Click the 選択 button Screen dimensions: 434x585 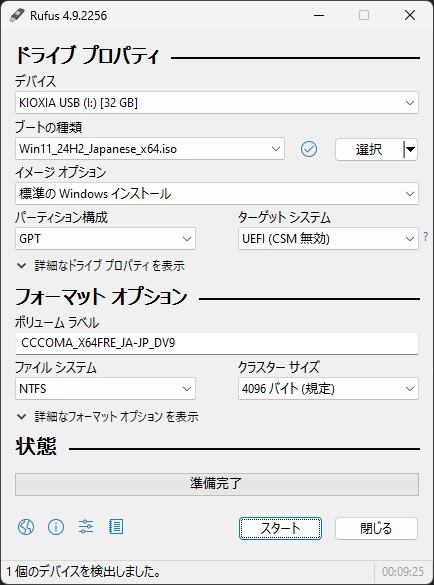click(x=369, y=150)
